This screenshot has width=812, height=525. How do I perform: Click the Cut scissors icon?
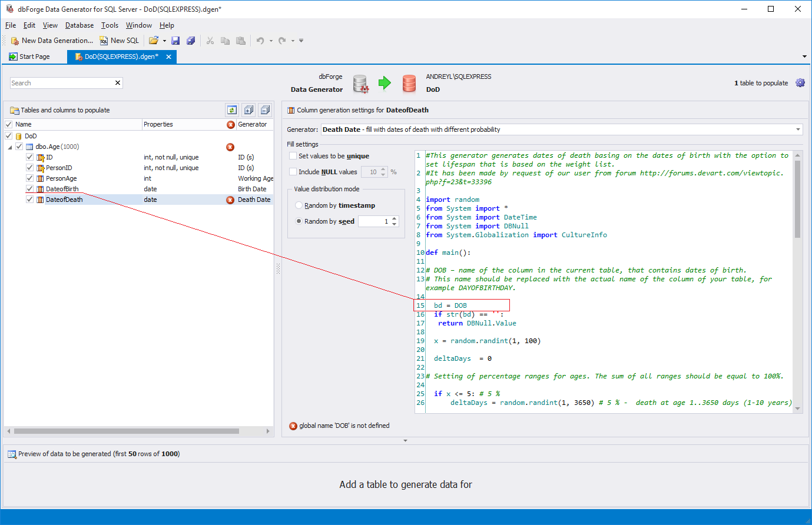[210, 41]
